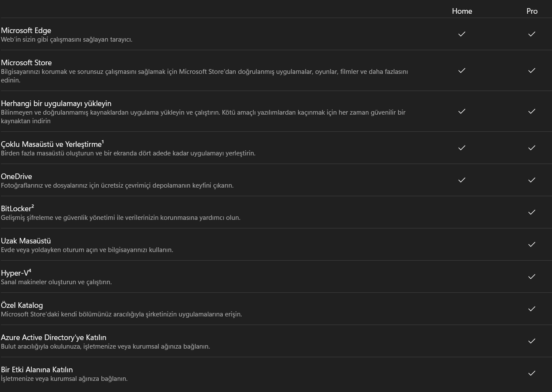Click the Pro checkmark for Hyper-V
552x392 pixels.
click(532, 277)
